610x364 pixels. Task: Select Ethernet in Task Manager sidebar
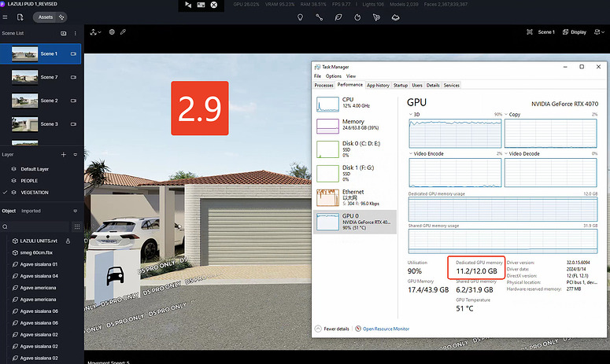point(355,197)
